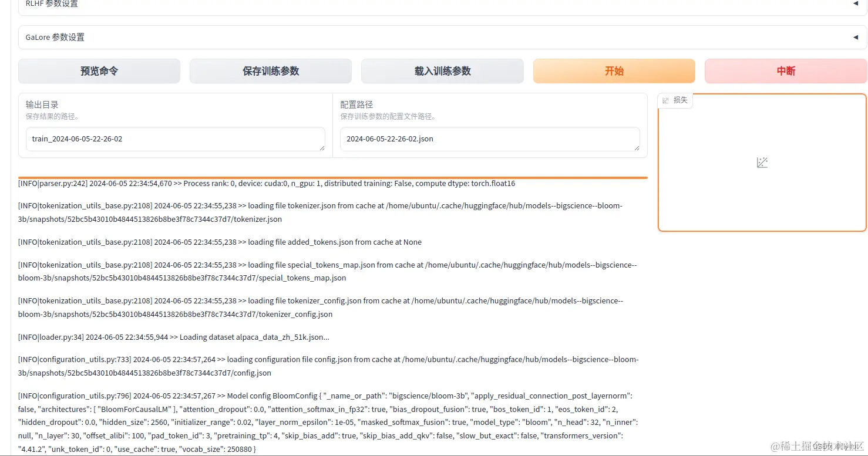Click the 保存结果的路径 hint text
The width and height of the screenshot is (868, 456).
(x=52, y=116)
